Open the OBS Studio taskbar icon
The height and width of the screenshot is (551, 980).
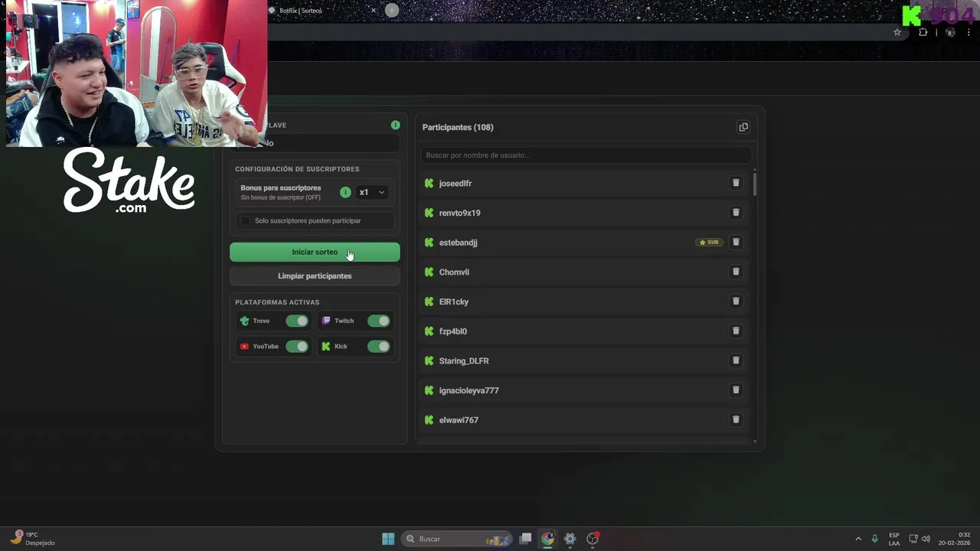click(593, 539)
